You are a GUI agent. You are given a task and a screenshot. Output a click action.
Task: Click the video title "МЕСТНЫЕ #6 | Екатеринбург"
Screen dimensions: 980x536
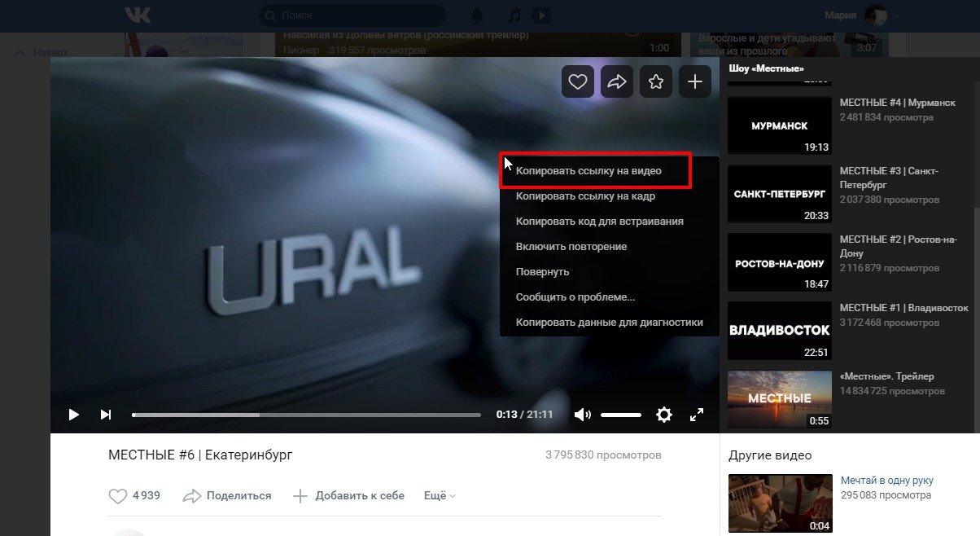pyautogui.click(x=200, y=455)
